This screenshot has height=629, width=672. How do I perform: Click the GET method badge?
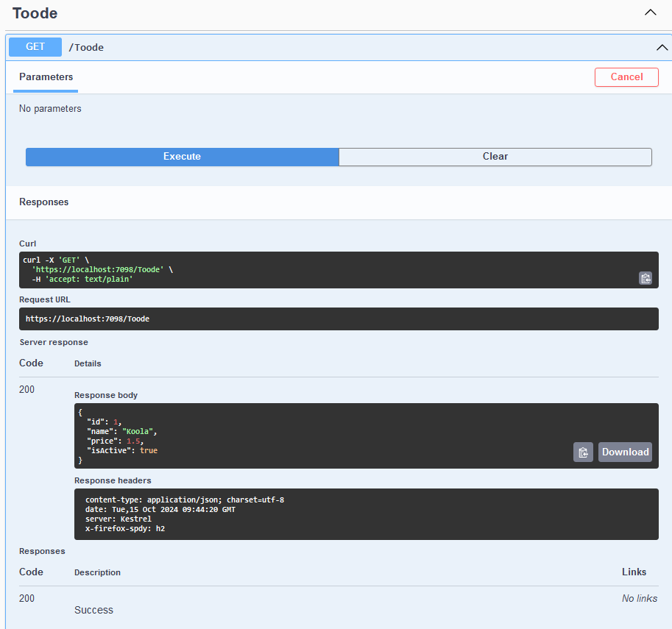(35, 46)
